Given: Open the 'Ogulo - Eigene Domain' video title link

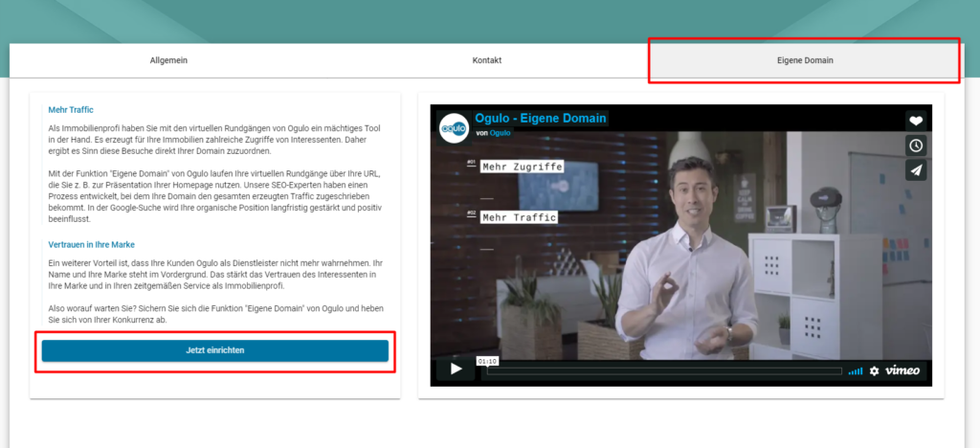Looking at the screenshot, I should click(541, 118).
